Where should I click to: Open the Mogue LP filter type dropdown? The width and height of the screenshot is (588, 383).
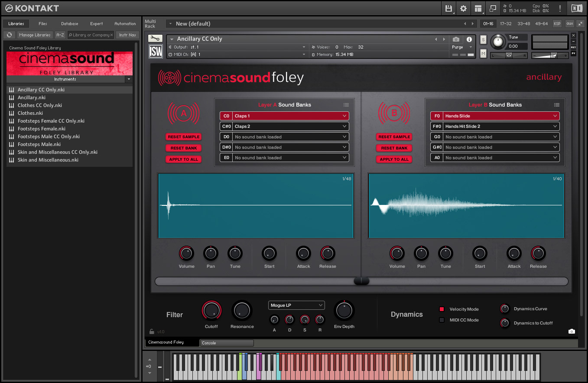[296, 305]
